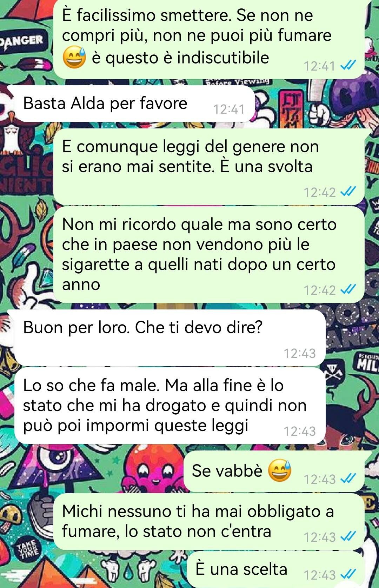379x588 pixels.
Task: Tap read receipt ticks on "È una scelta"
Action: tap(349, 574)
